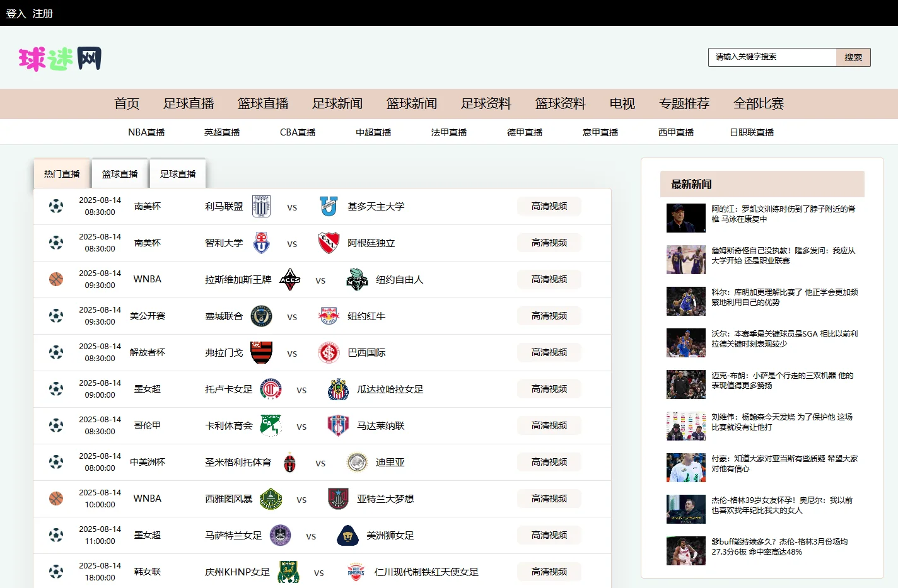898x588 pixels.
Task: Click soccer ball icon in the 利马联盟 row
Action: pos(56,206)
